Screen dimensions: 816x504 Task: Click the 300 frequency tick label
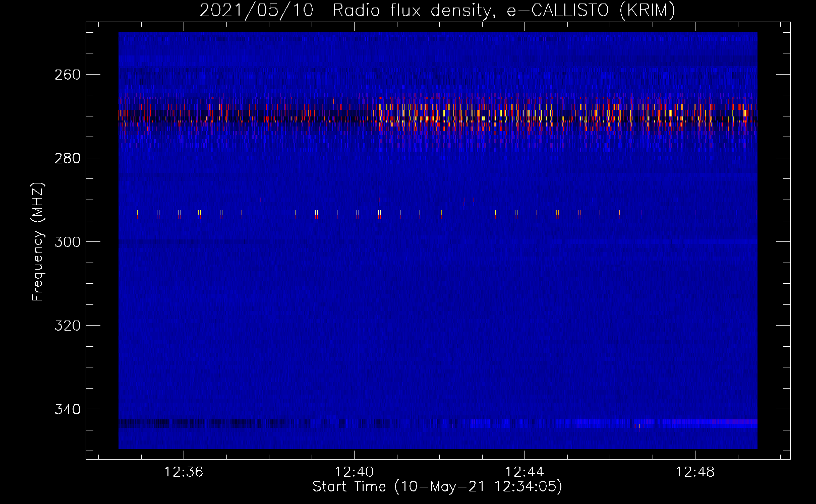tap(68, 242)
